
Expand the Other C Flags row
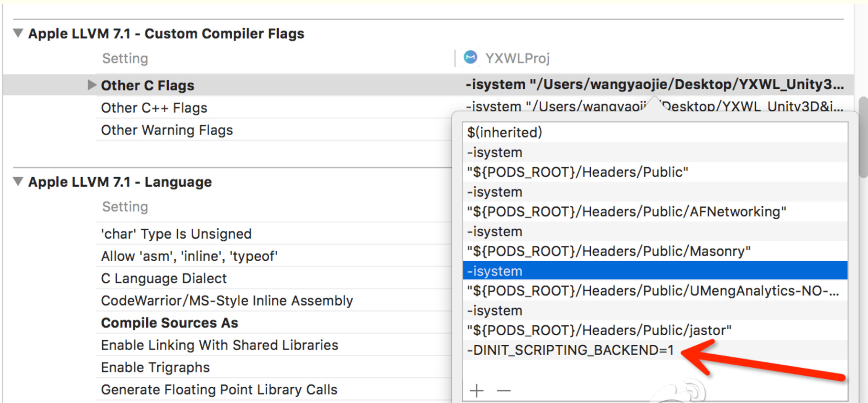pos(91,85)
